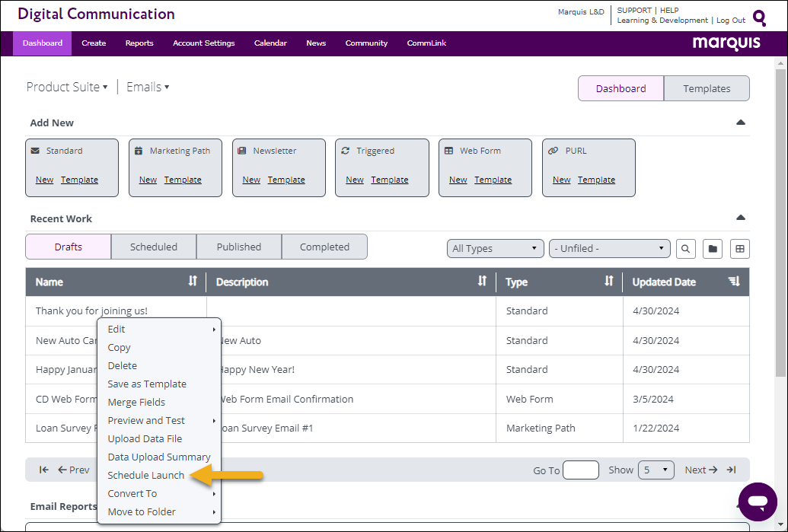Click the marquis logo
The image size is (788, 532).
(x=726, y=43)
